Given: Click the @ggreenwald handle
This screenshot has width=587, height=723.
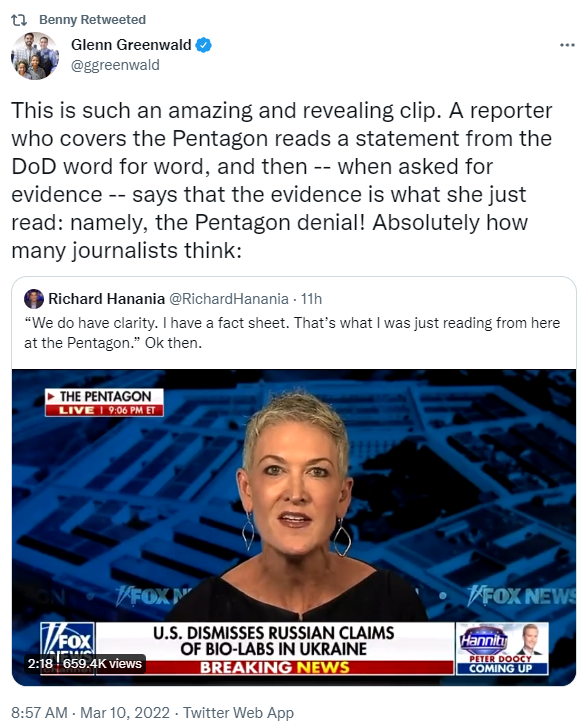Looking at the screenshot, I should (x=115, y=65).
